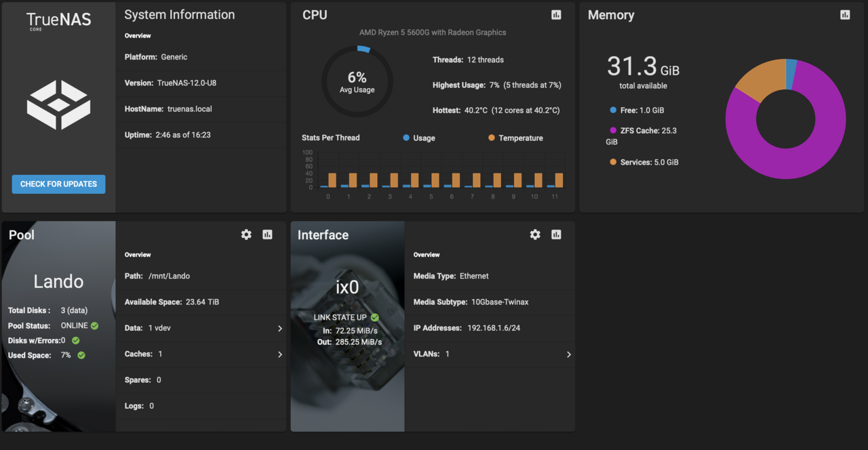Click the System Information heading
The image size is (868, 450).
[180, 15]
